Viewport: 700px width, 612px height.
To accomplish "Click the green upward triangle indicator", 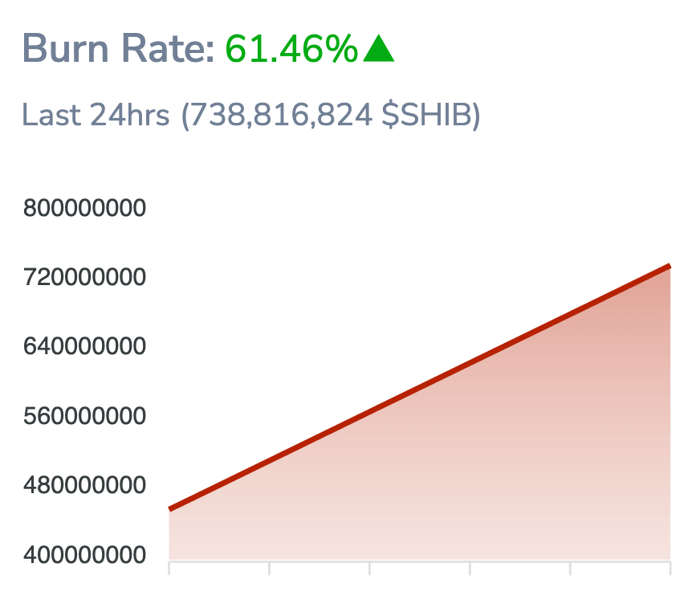I will [x=378, y=50].
